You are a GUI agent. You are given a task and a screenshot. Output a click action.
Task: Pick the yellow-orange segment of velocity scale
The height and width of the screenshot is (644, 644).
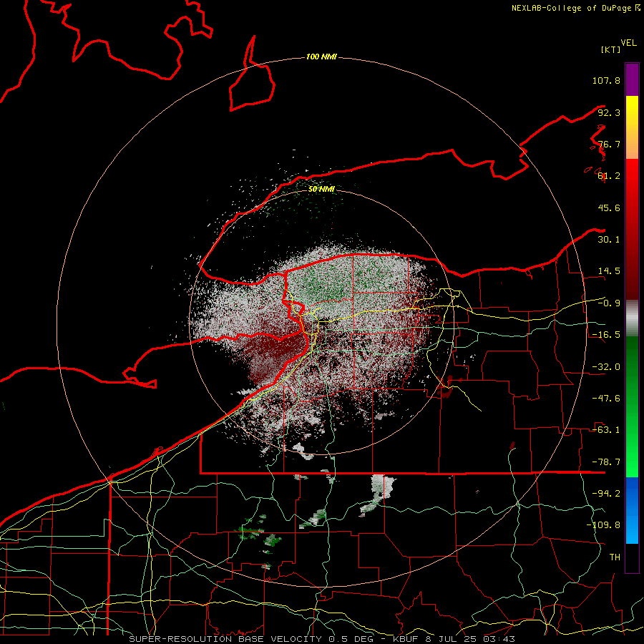point(632,127)
